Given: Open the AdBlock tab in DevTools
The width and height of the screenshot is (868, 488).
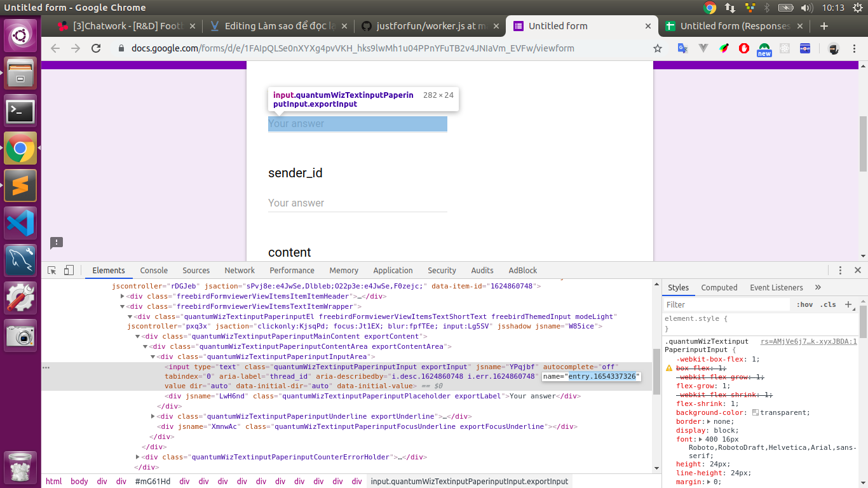Looking at the screenshot, I should [x=523, y=270].
